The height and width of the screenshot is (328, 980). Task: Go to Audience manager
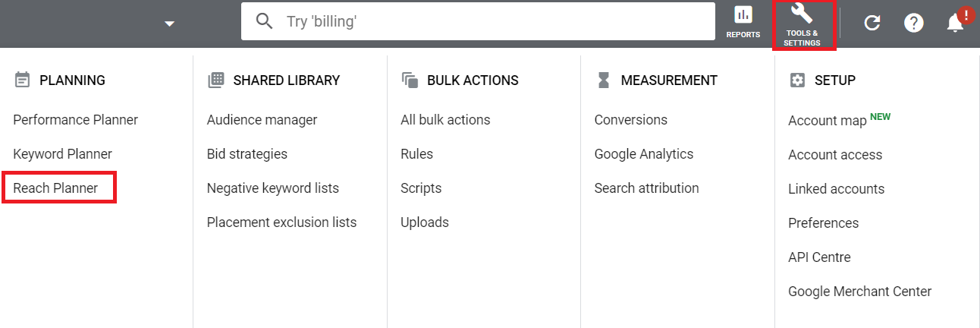tap(262, 120)
